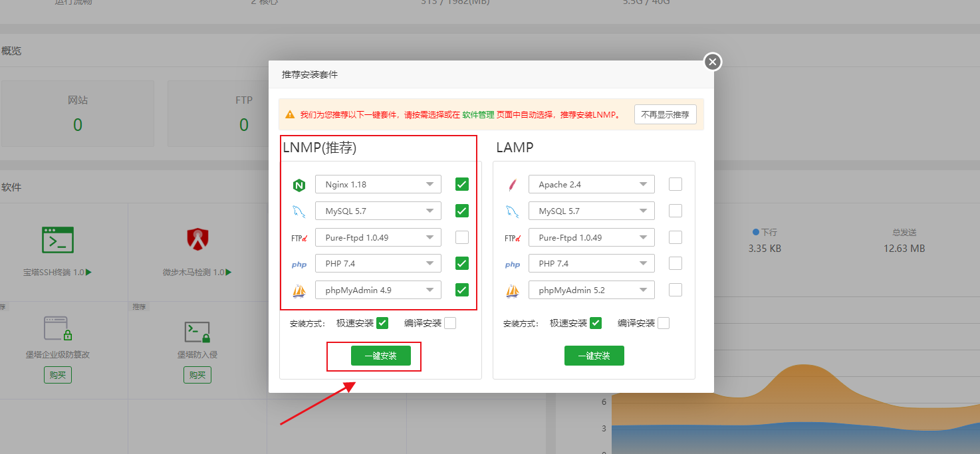Image resolution: width=980 pixels, height=454 pixels.
Task: Click 购买 under 堡塔企业级防篡改
Action: click(x=58, y=375)
